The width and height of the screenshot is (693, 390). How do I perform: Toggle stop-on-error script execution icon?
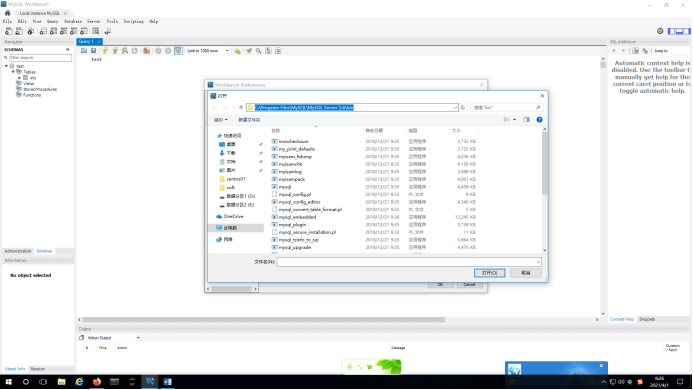(x=146, y=51)
